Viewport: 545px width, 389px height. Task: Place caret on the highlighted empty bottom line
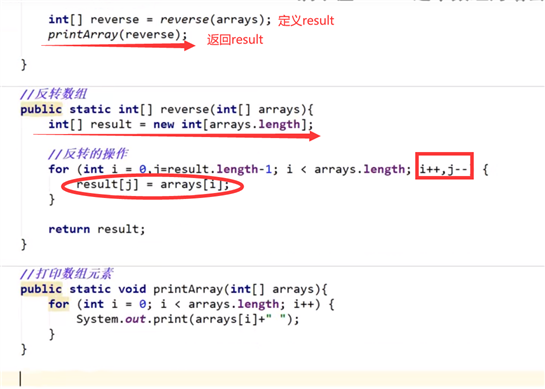point(272,379)
